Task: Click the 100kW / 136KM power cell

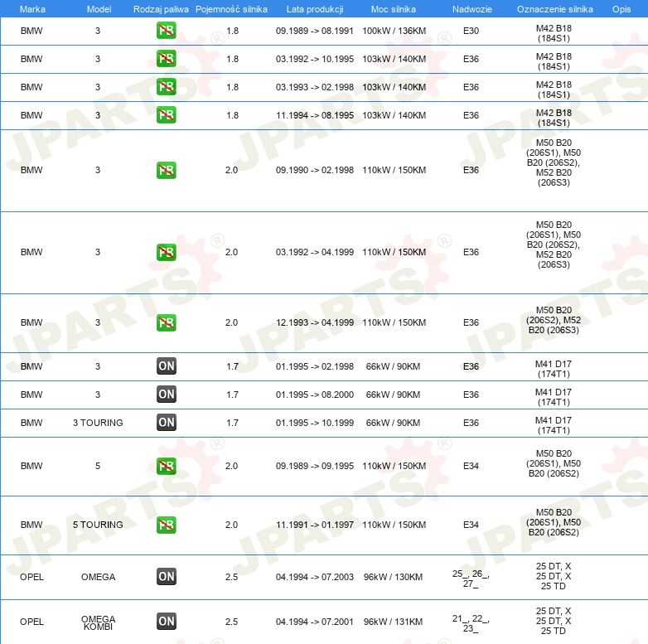Action: coord(394,31)
